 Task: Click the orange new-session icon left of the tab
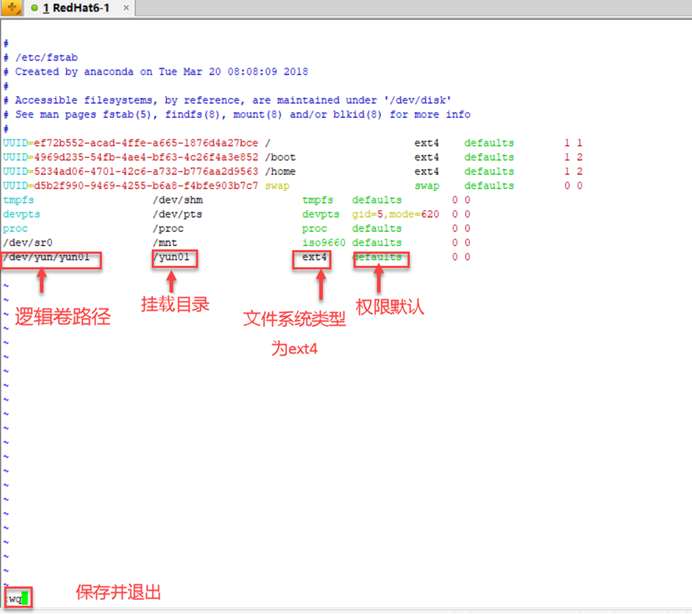click(x=11, y=8)
